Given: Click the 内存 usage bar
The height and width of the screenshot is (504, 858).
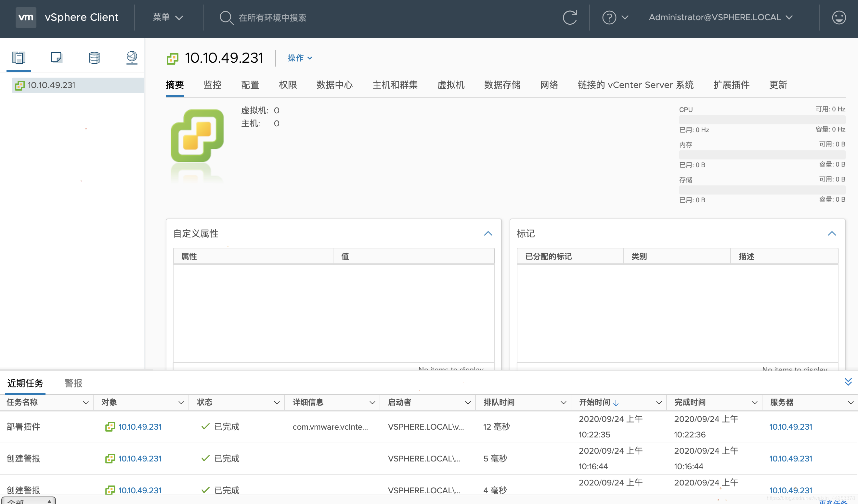Looking at the screenshot, I should 762,155.
